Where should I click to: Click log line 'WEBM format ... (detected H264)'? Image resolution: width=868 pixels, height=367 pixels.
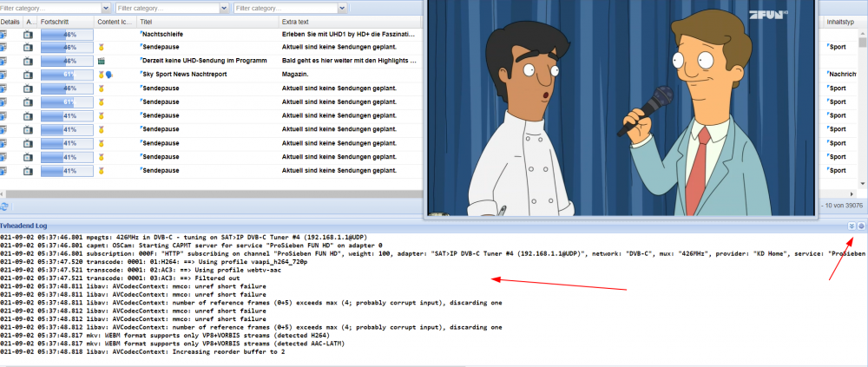point(166,336)
